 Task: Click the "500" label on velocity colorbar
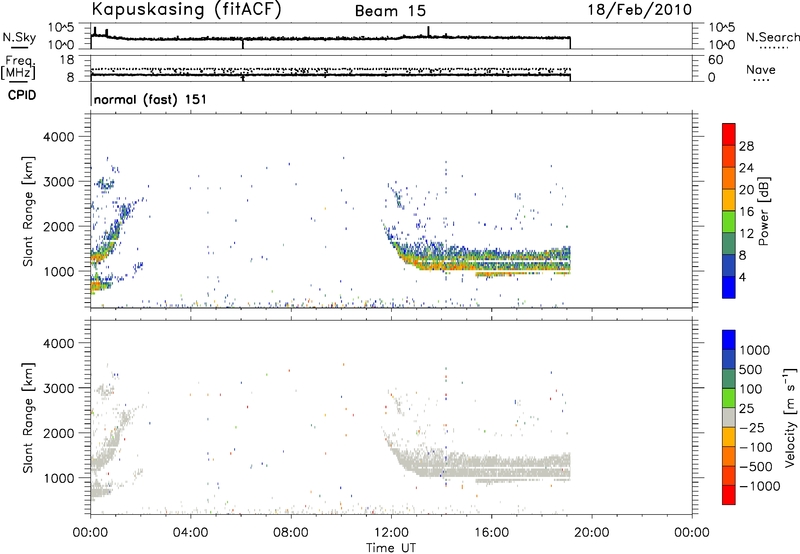click(751, 369)
